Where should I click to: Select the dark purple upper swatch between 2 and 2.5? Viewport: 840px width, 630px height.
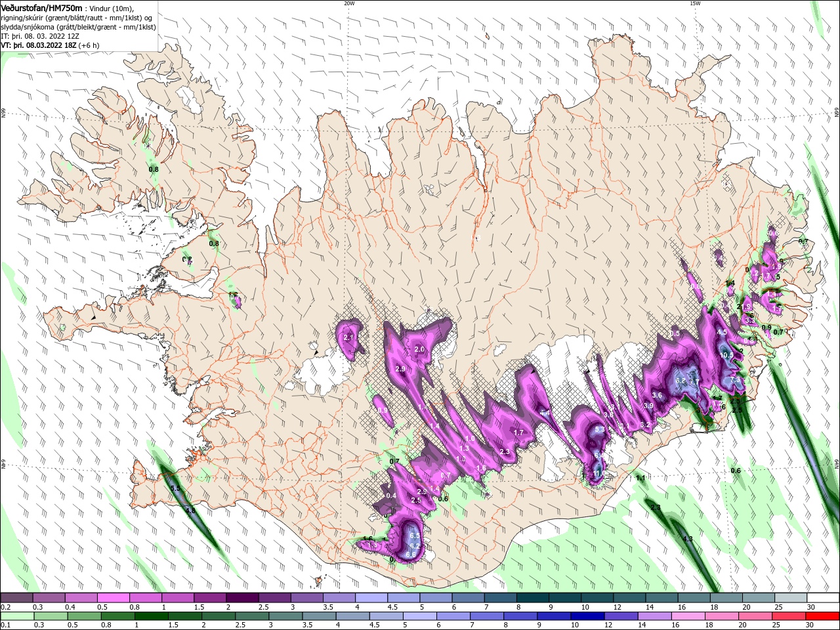tap(242, 597)
